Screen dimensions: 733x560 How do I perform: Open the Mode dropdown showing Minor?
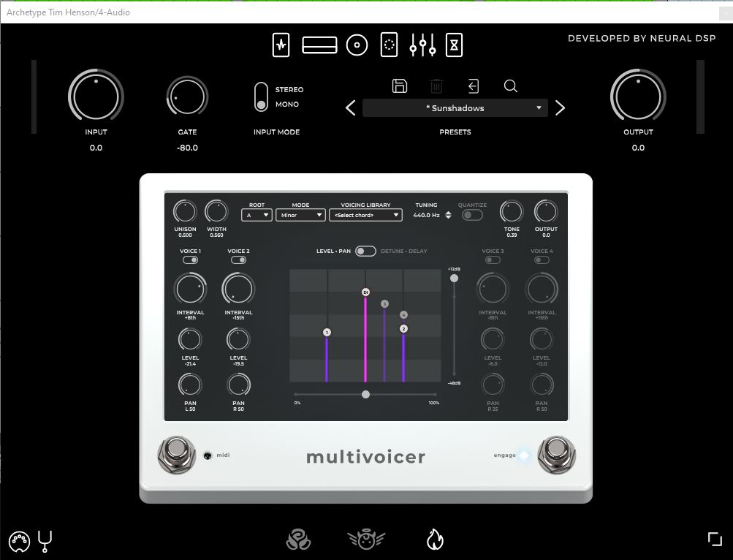click(x=300, y=215)
